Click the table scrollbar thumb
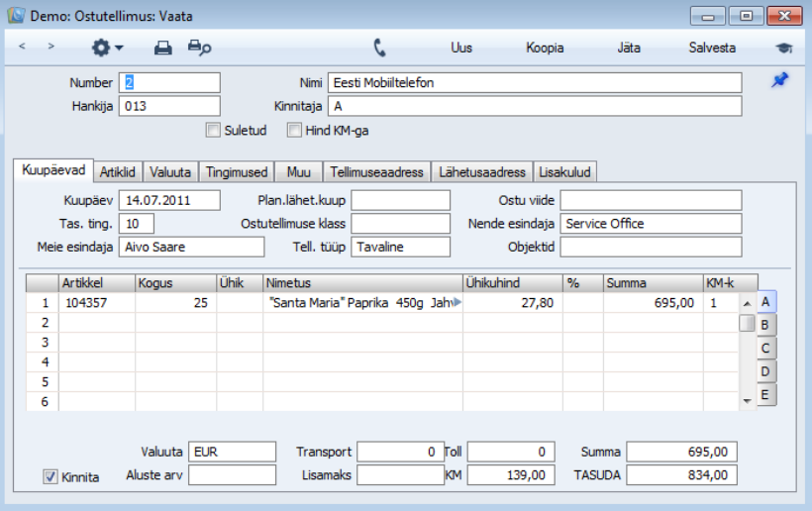This screenshot has width=812, height=511. (x=747, y=323)
